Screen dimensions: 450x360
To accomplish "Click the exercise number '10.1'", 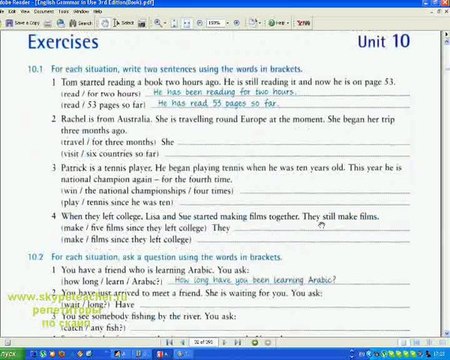I will click(35, 69).
